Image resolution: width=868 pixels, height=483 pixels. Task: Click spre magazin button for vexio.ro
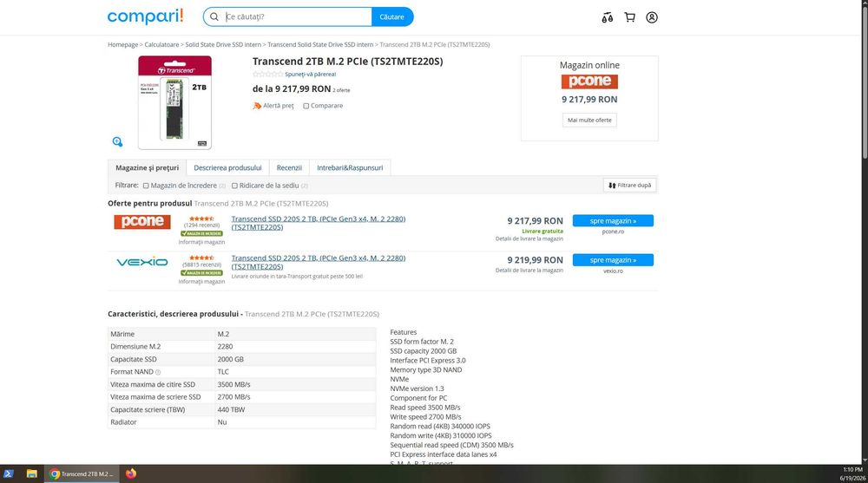click(x=613, y=260)
